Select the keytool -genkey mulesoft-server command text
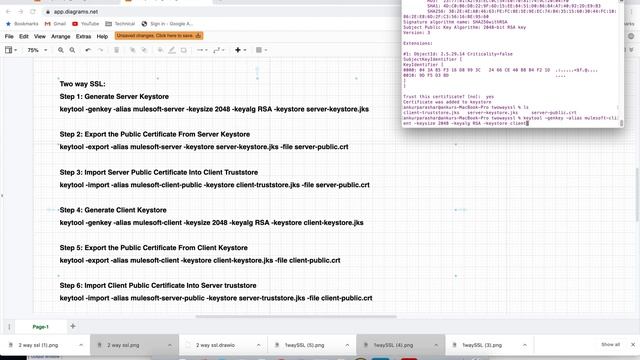Image resolution: width=640 pixels, height=360 pixels. point(214,109)
